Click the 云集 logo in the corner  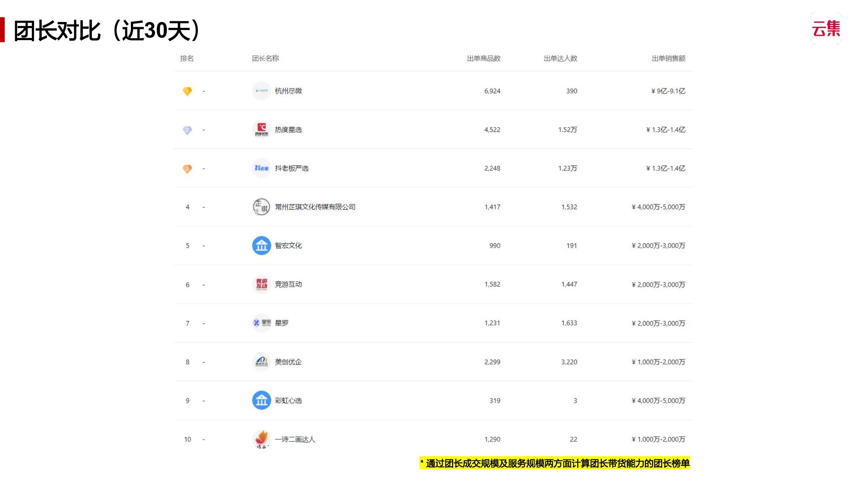click(826, 29)
